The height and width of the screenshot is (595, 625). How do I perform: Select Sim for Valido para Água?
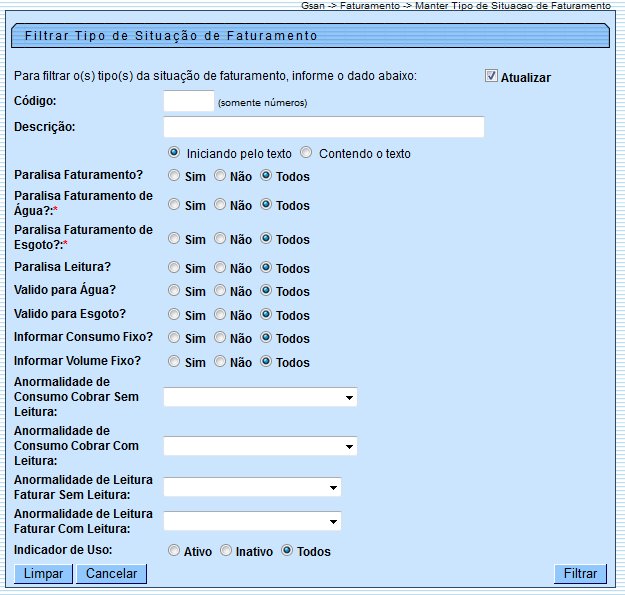(x=174, y=290)
